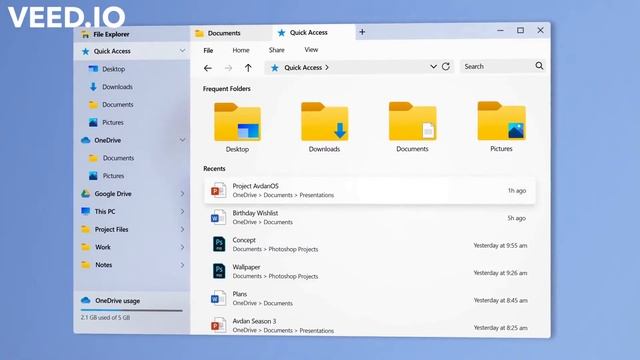
Task: Click Photoshop icon of Concept file
Action: pos(219,244)
